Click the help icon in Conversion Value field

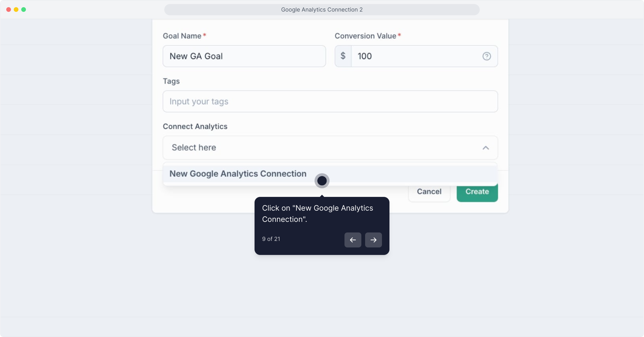point(487,56)
